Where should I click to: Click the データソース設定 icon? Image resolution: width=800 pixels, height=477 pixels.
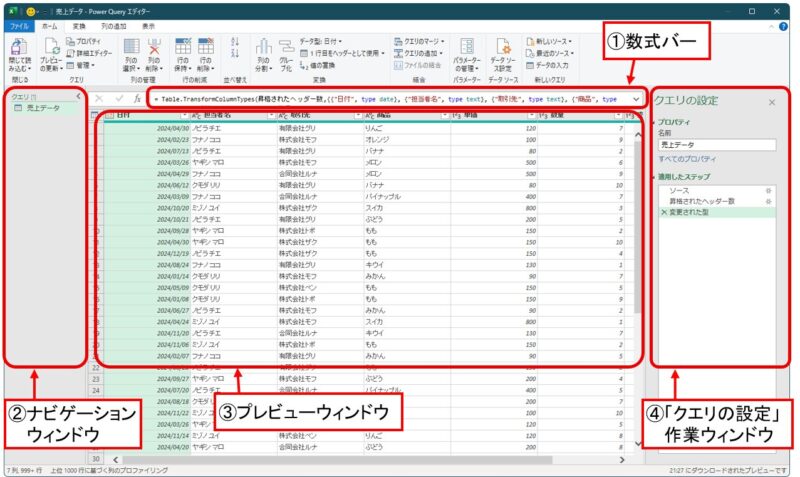(x=503, y=46)
